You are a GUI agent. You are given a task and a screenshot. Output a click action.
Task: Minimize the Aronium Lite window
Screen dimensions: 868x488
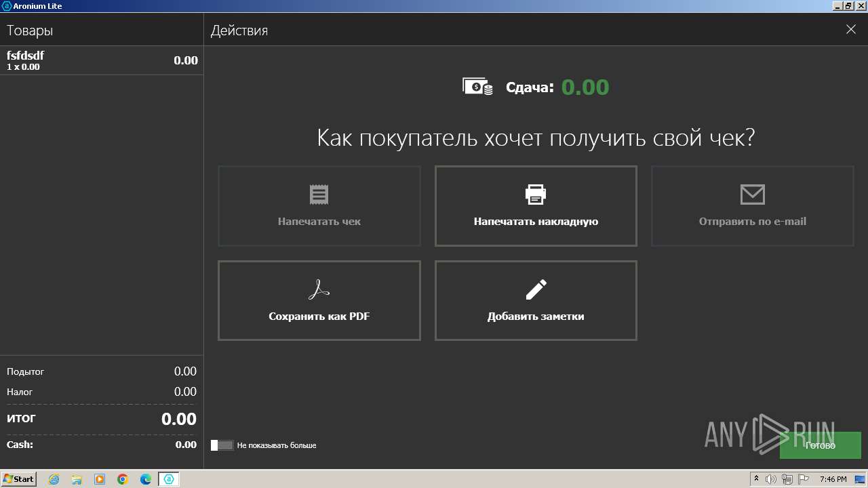837,6
